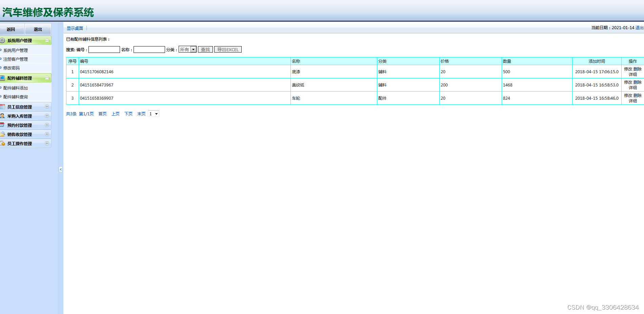Click quantity value 824
The width and height of the screenshot is (644, 314).
[506, 98]
